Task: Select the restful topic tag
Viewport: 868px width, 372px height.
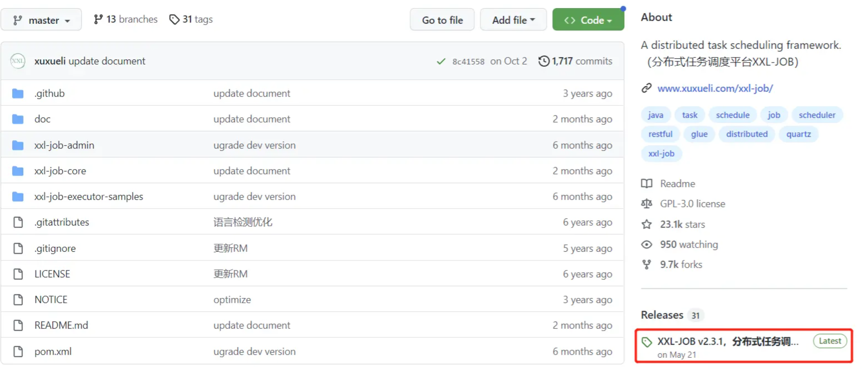Action: tap(660, 134)
